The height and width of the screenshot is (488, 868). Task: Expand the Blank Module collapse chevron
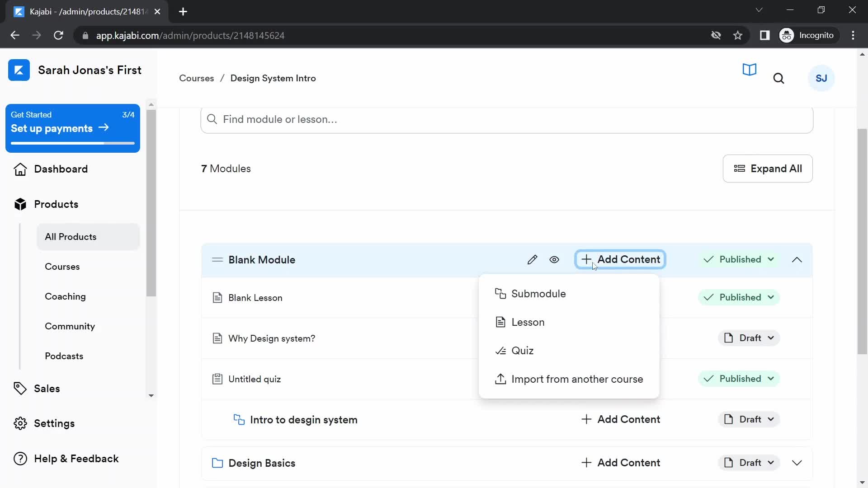click(x=797, y=259)
